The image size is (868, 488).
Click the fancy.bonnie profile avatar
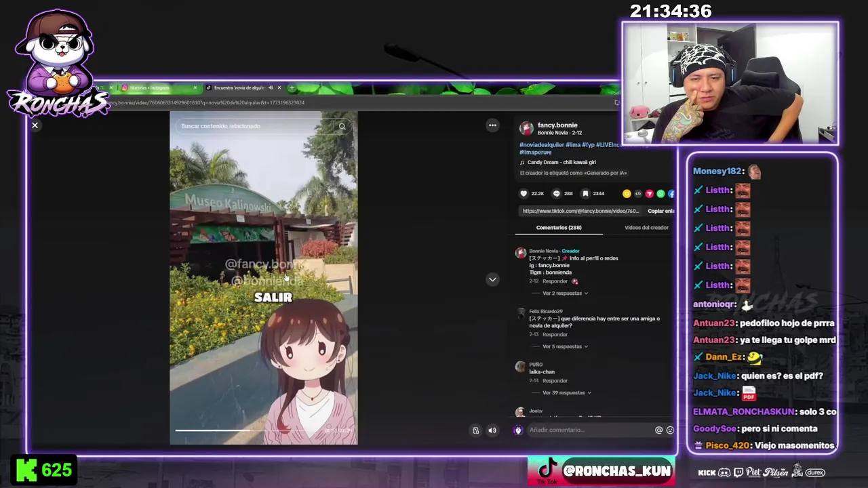click(x=526, y=128)
